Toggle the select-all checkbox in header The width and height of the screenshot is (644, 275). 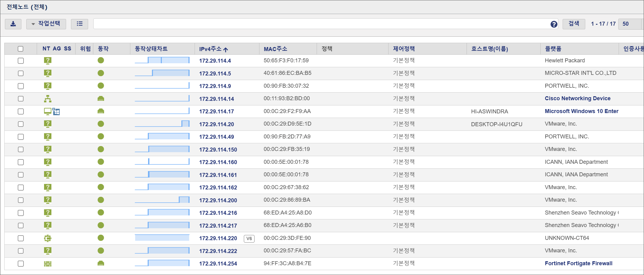tap(20, 49)
